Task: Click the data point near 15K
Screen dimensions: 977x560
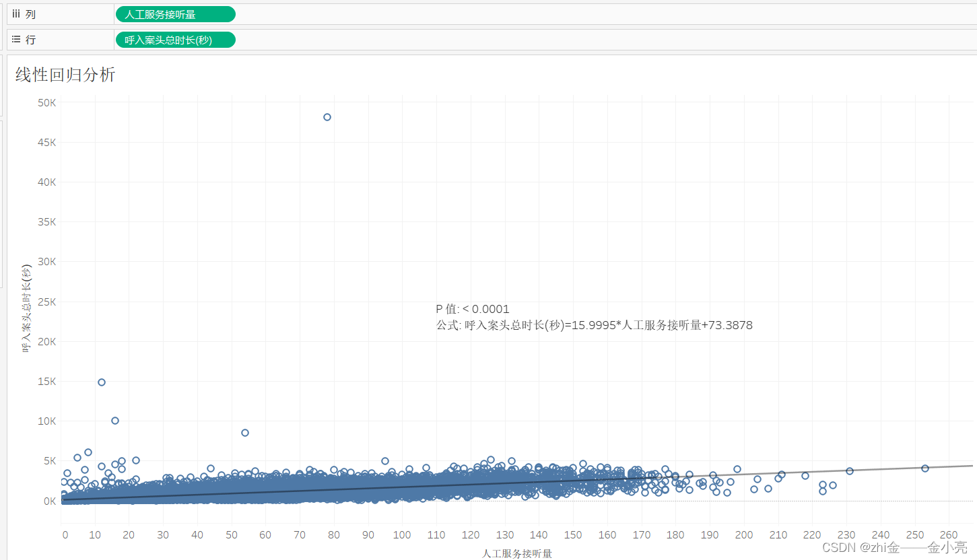Action: [102, 382]
